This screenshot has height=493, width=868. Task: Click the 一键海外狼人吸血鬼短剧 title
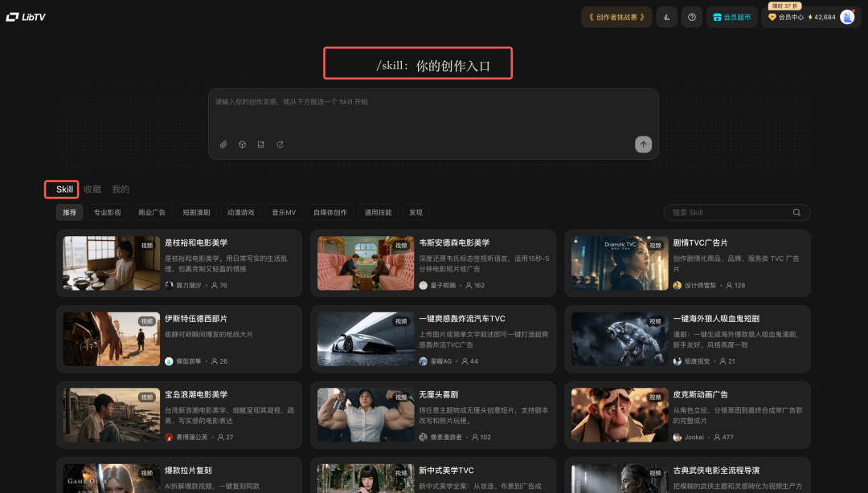[716, 319]
